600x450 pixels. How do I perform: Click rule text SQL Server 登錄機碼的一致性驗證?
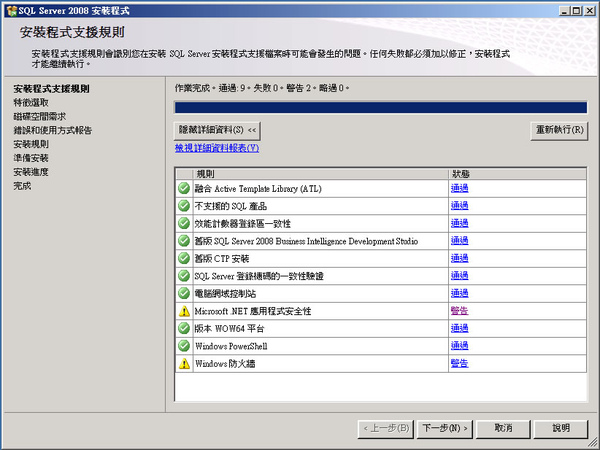pyautogui.click(x=259, y=276)
